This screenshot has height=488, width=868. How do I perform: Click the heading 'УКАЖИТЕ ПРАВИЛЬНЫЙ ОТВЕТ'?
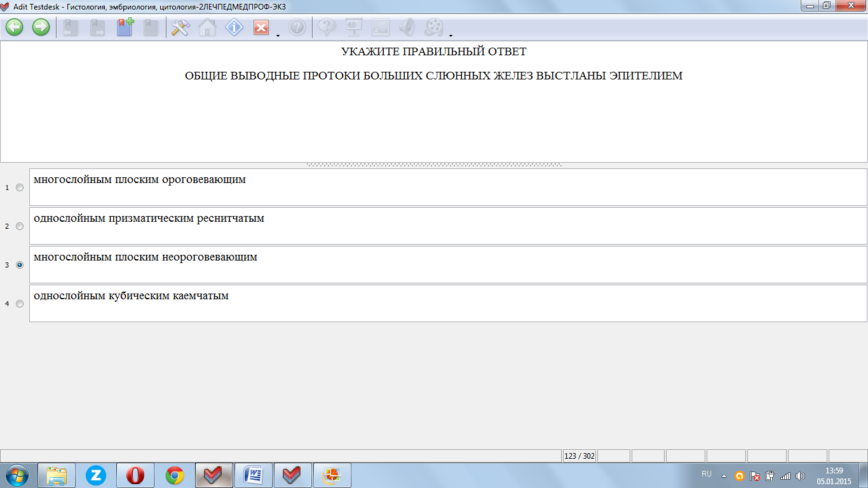(433, 51)
